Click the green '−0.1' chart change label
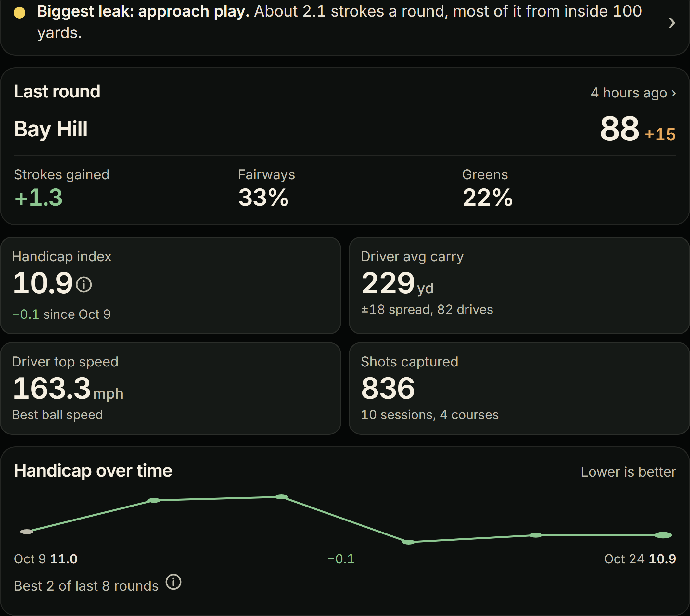The height and width of the screenshot is (616, 690). click(341, 559)
